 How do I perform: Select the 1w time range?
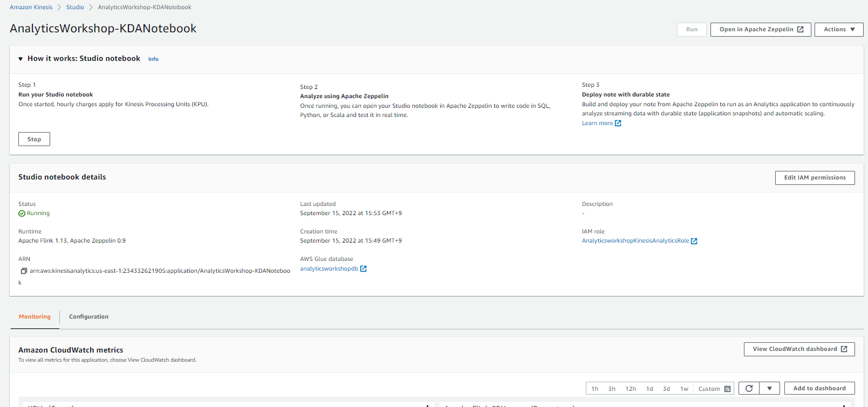click(x=684, y=389)
